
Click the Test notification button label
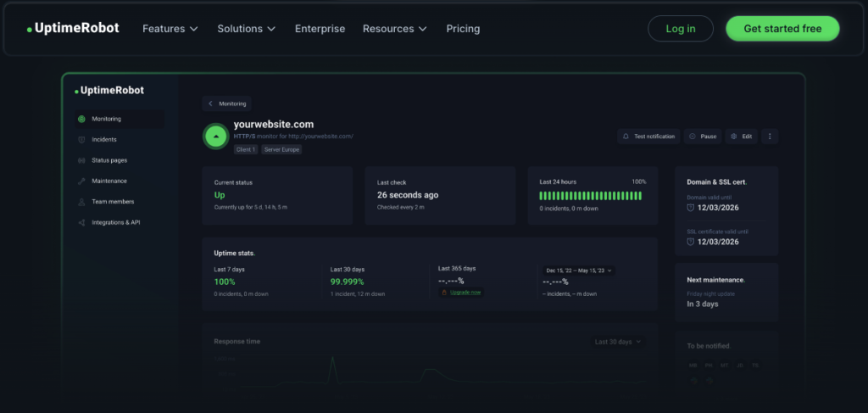click(x=654, y=137)
